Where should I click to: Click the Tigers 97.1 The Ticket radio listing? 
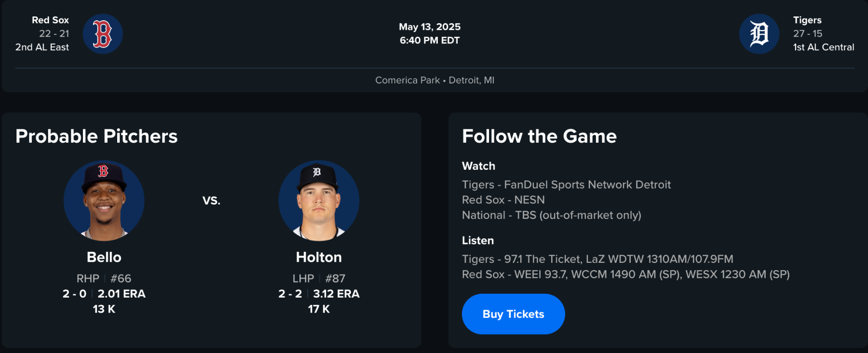597,259
